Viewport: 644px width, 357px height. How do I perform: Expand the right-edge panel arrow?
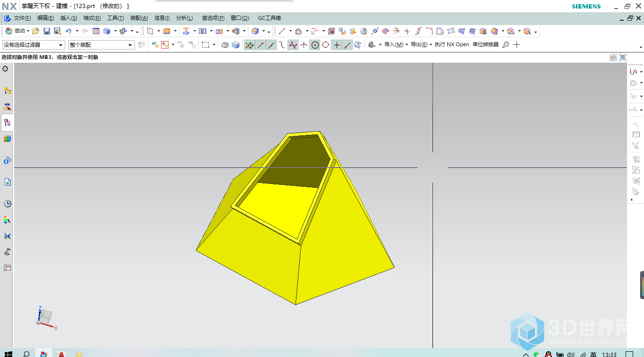632,199
